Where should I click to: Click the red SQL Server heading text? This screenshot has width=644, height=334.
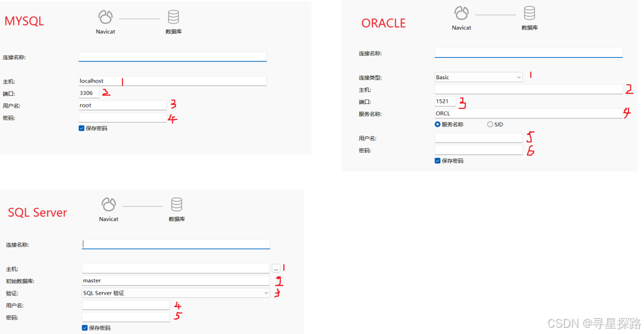37,213
